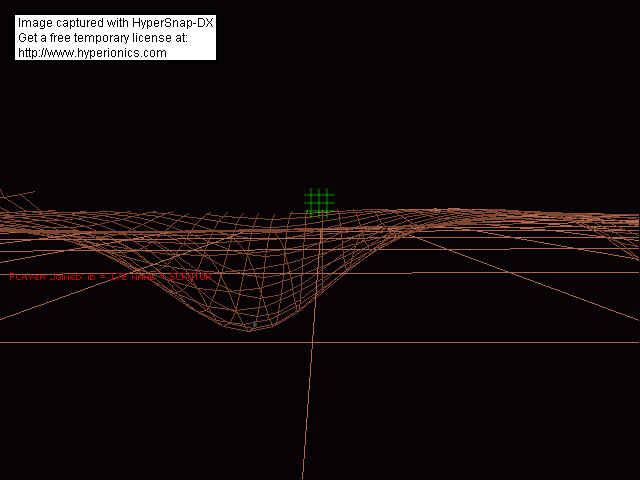Select the small blue dot on right horizon
This screenshot has width=640, height=480.
click(x=437, y=210)
